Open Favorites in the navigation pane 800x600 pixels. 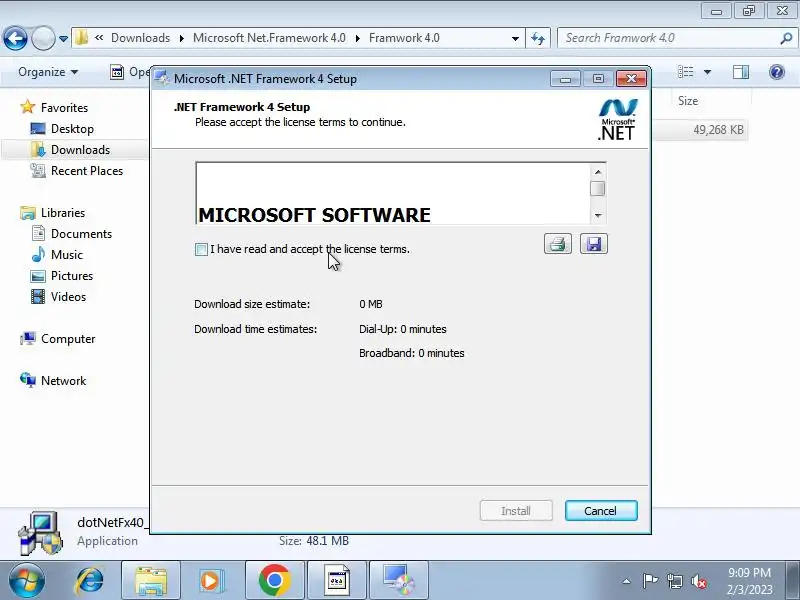click(64, 108)
